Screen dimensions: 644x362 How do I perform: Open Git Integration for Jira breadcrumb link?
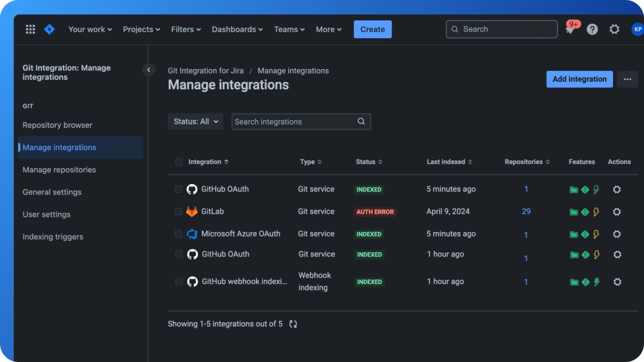(205, 71)
